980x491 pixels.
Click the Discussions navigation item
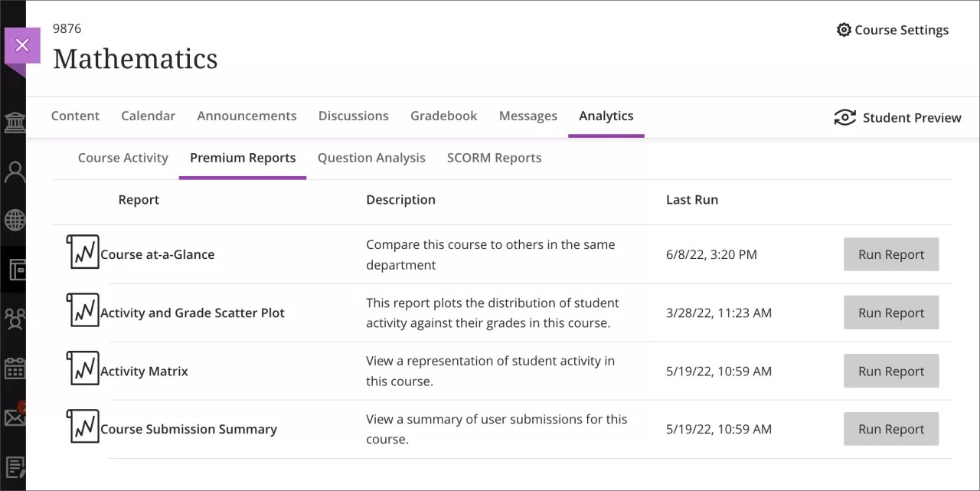(x=353, y=116)
